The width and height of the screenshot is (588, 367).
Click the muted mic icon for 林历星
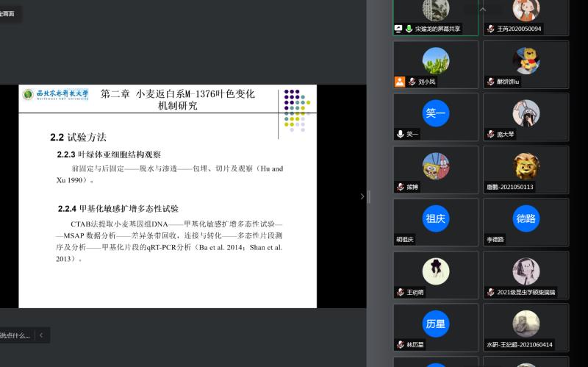tap(400, 344)
